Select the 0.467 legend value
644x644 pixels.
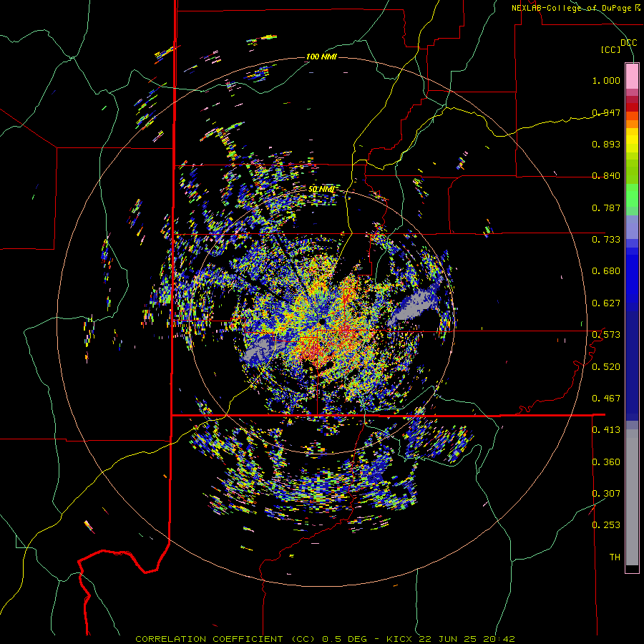606,399
